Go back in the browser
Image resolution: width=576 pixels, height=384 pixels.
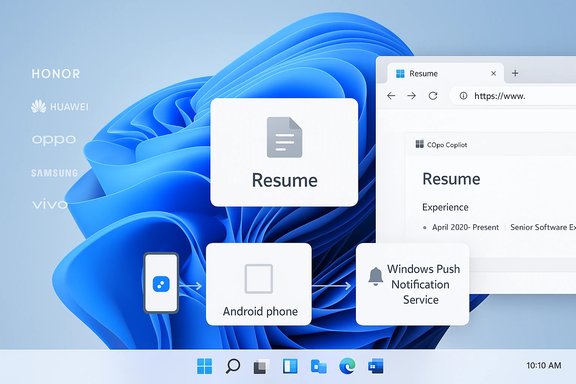click(x=391, y=96)
